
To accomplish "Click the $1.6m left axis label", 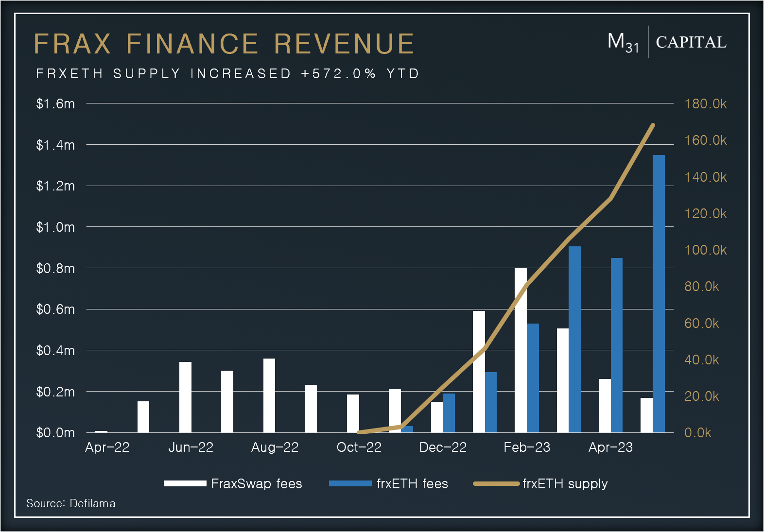I will [x=55, y=104].
